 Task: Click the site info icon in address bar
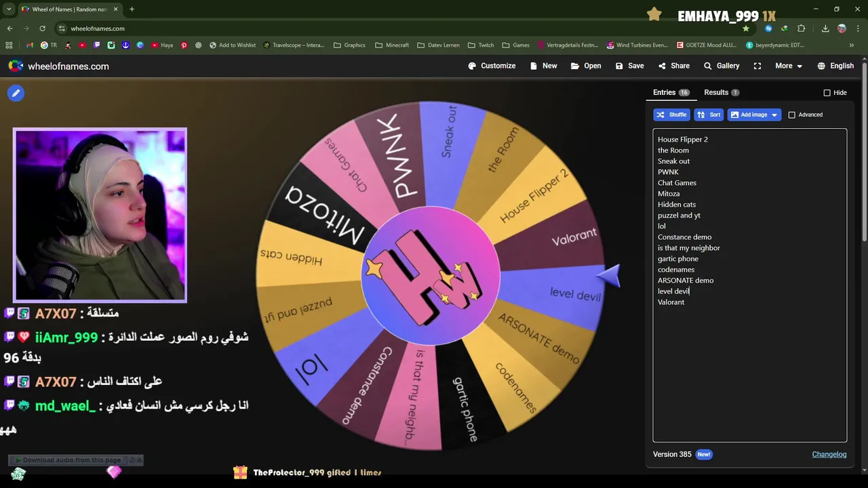[62, 28]
